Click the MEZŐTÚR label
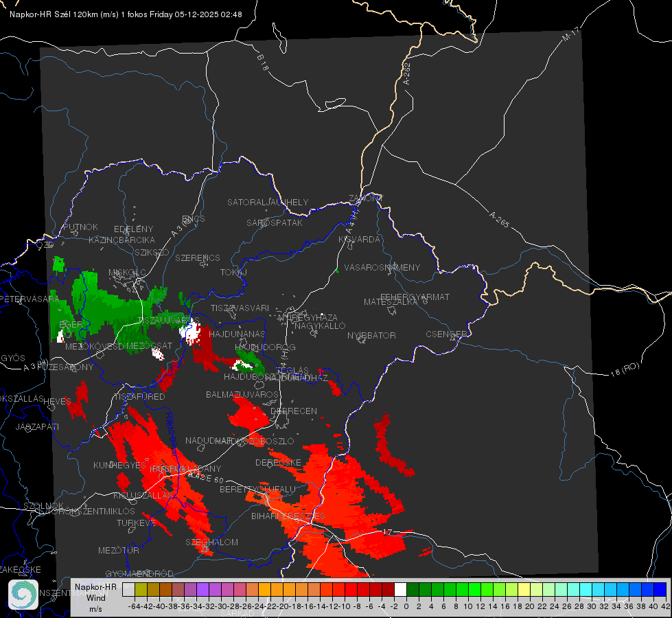The width and height of the screenshot is (672, 618). pyautogui.click(x=119, y=550)
